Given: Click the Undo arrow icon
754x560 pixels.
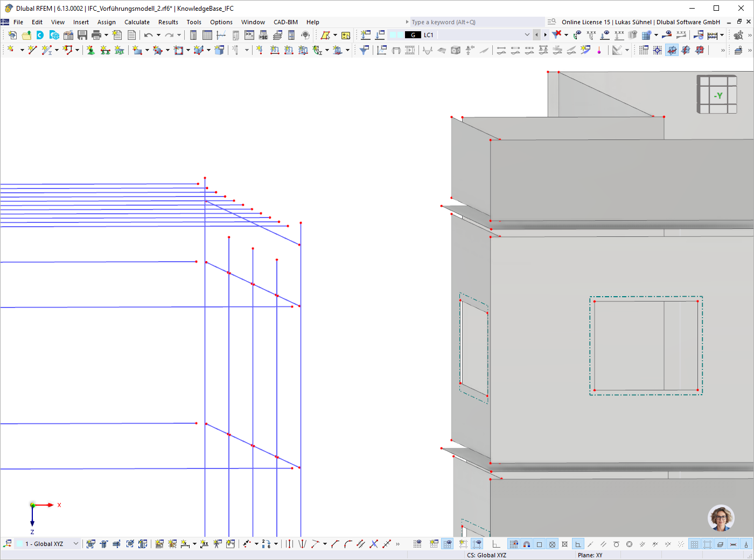Looking at the screenshot, I should pyautogui.click(x=148, y=35).
